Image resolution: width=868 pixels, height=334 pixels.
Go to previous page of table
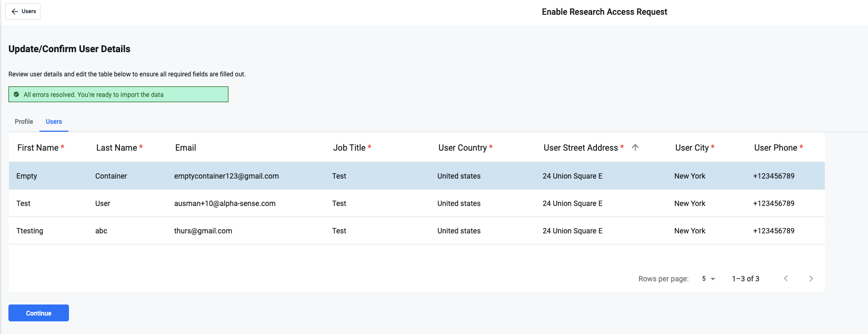pyautogui.click(x=786, y=279)
